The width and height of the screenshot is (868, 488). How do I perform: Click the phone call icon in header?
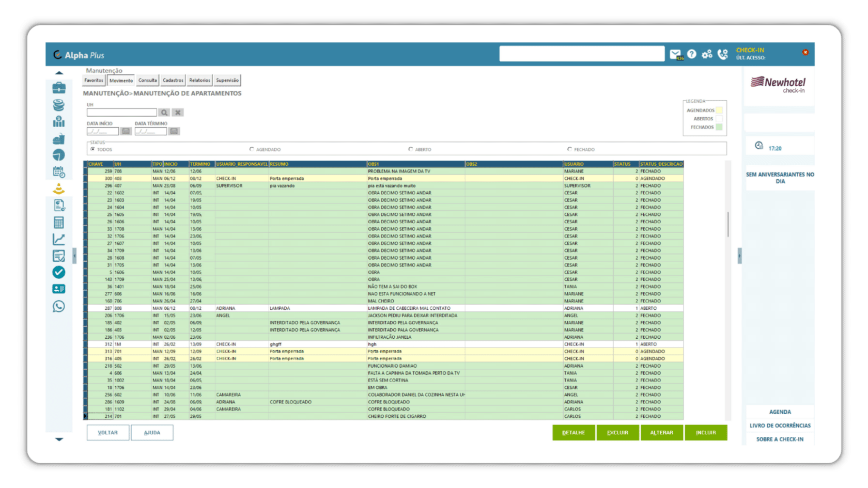pos(723,54)
